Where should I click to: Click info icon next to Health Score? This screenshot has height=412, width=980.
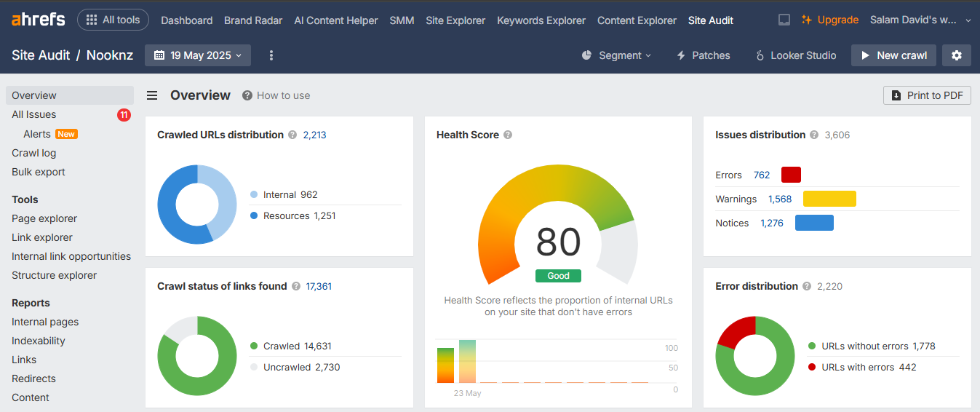coord(508,135)
